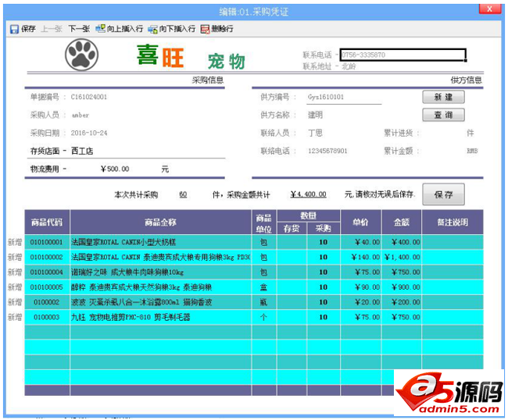Click document number C161024001

click(x=89, y=97)
